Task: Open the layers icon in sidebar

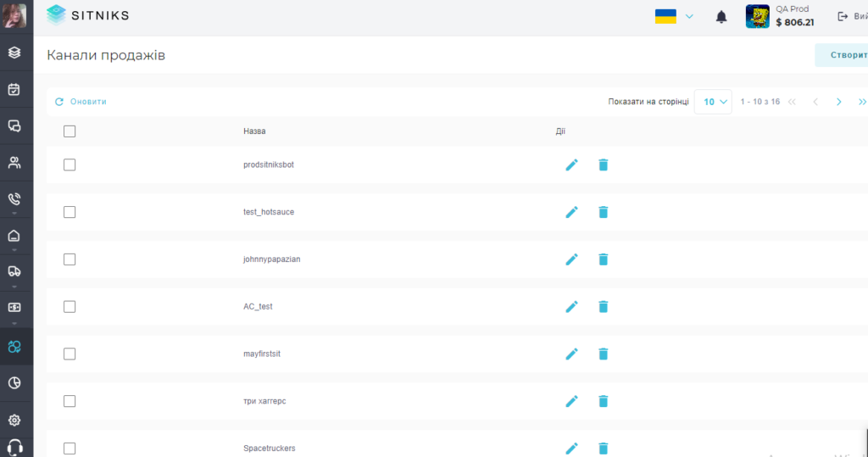Action: pos(14,53)
